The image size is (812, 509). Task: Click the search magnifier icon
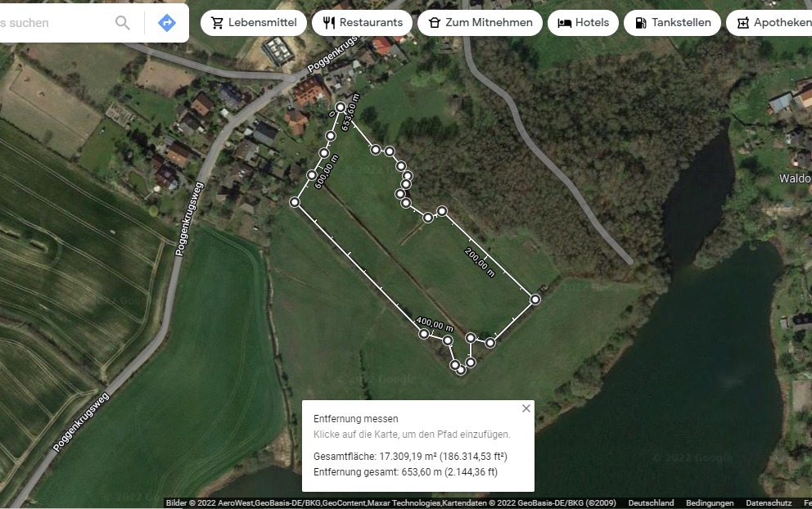pyautogui.click(x=123, y=23)
